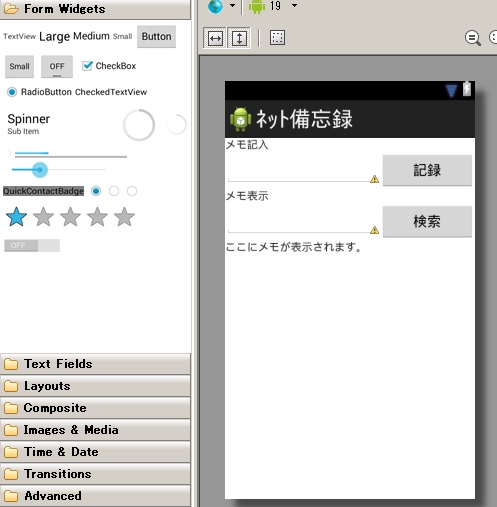Expand the Time & Date category

coord(95,452)
